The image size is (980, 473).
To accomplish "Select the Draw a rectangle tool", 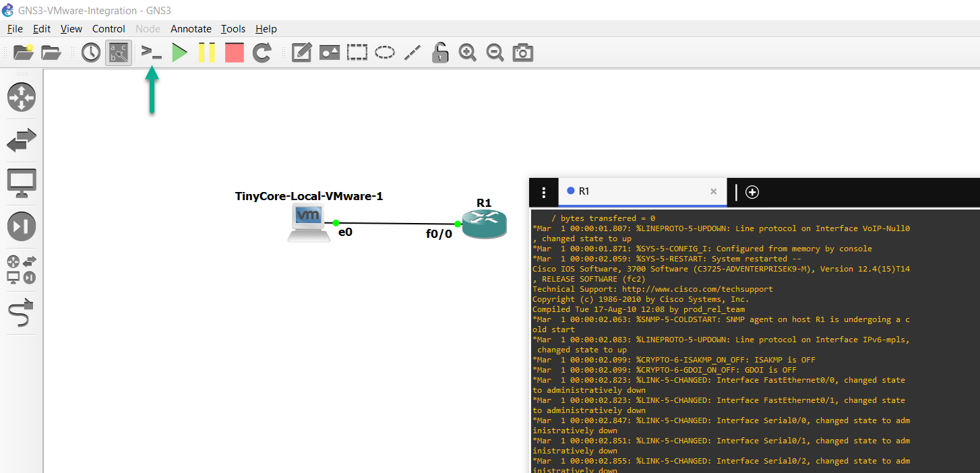I will pos(357,53).
